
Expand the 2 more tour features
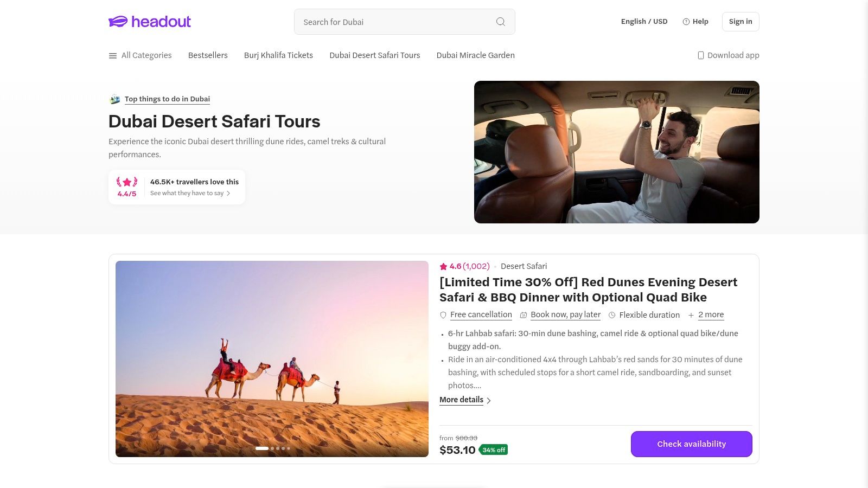point(711,314)
